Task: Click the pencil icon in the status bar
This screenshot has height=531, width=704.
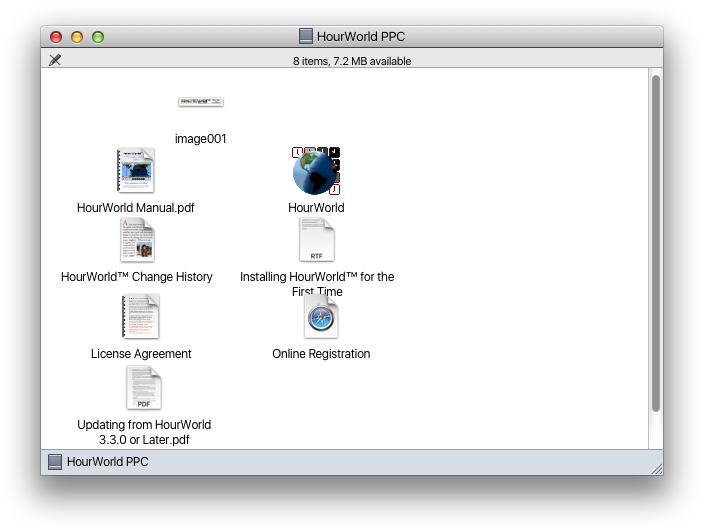Action: (x=55, y=60)
